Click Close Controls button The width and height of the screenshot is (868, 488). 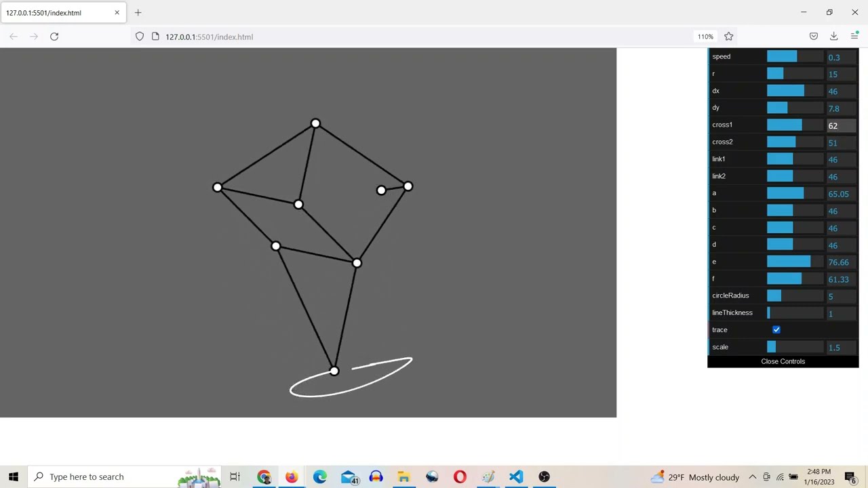(x=783, y=361)
